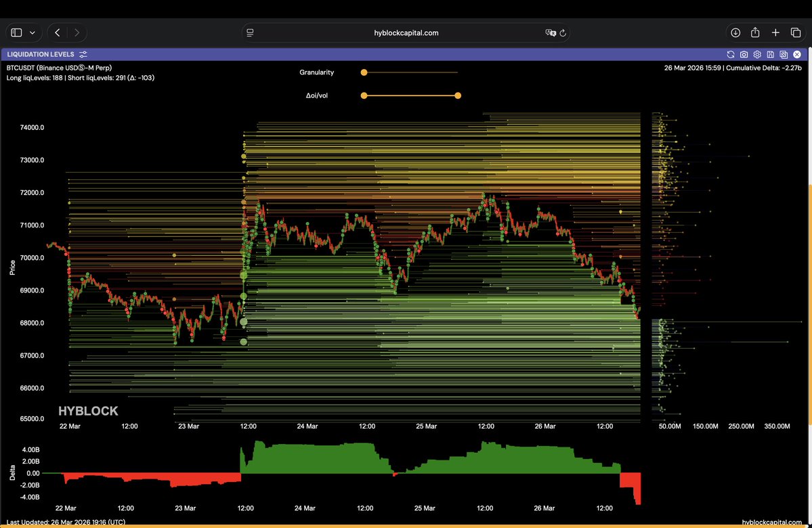Save the chart with floppy disk icon

click(771, 54)
